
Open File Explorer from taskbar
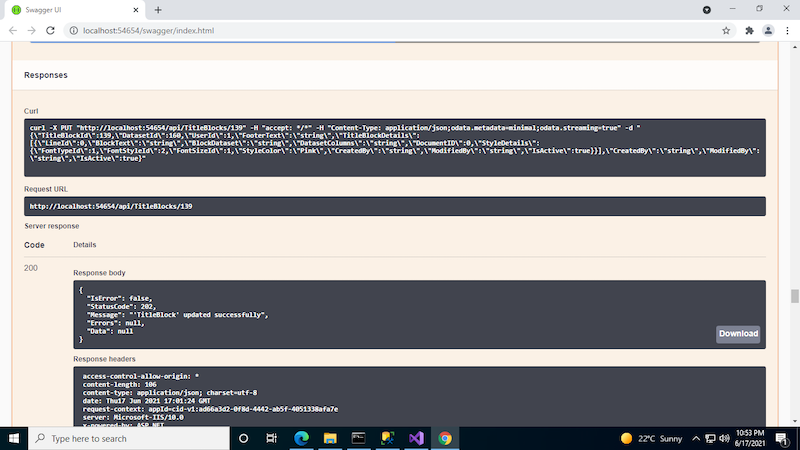pyautogui.click(x=330, y=438)
